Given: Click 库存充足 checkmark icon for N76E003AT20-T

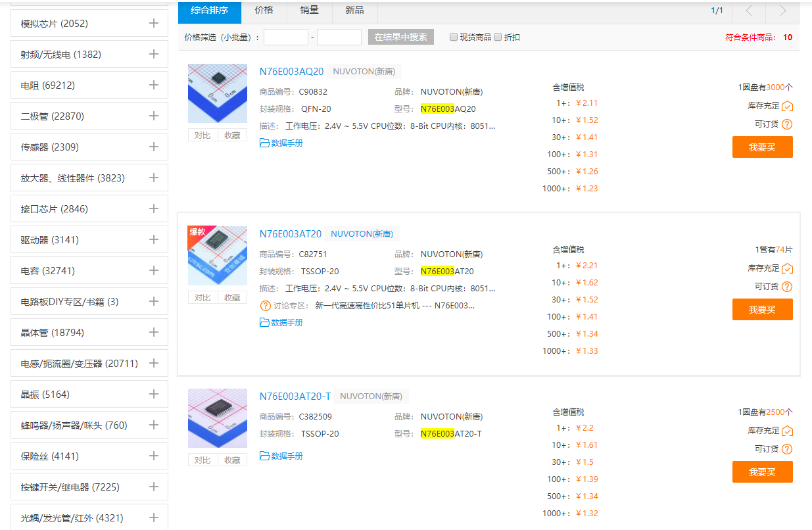Looking at the screenshot, I should 787,431.
